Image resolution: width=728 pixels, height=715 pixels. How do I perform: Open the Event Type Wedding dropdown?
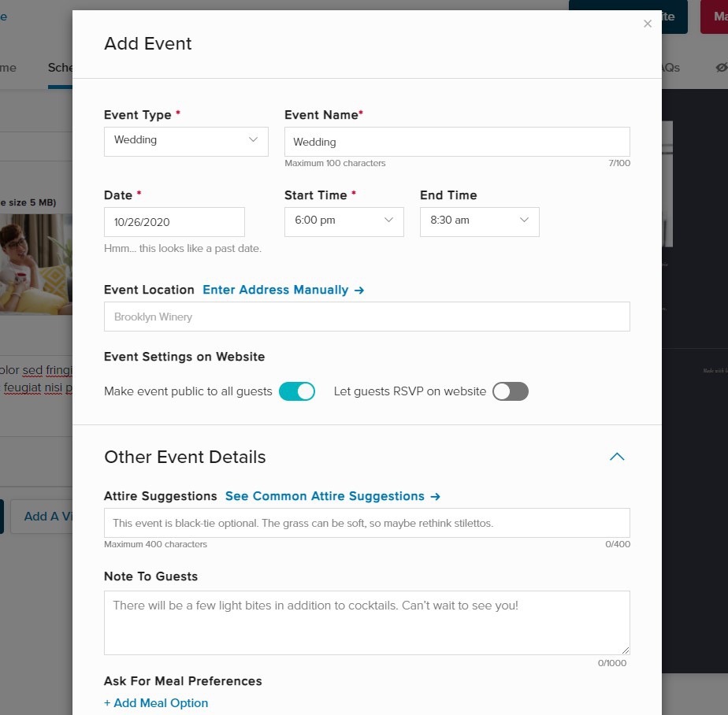click(186, 141)
